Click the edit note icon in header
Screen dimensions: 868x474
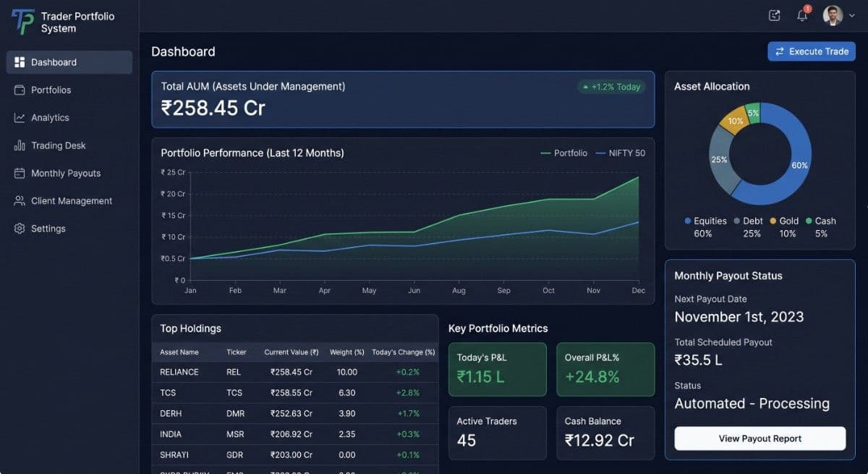(775, 15)
